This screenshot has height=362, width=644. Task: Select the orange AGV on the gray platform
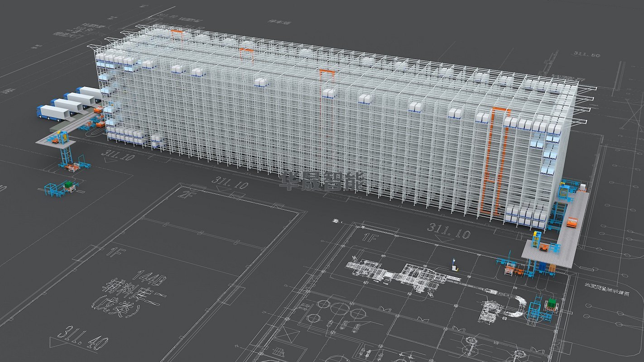point(572,222)
